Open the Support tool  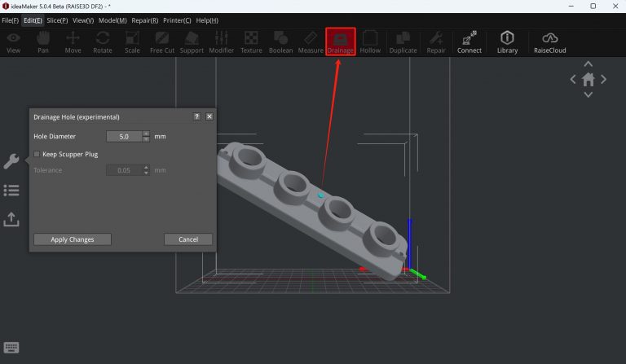tap(192, 42)
